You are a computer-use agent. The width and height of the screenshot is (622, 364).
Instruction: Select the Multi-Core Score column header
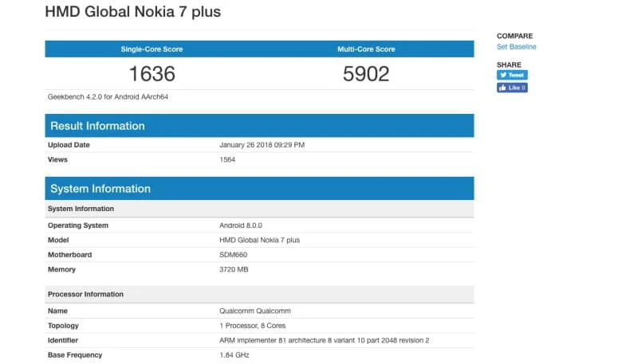pyautogui.click(x=366, y=49)
